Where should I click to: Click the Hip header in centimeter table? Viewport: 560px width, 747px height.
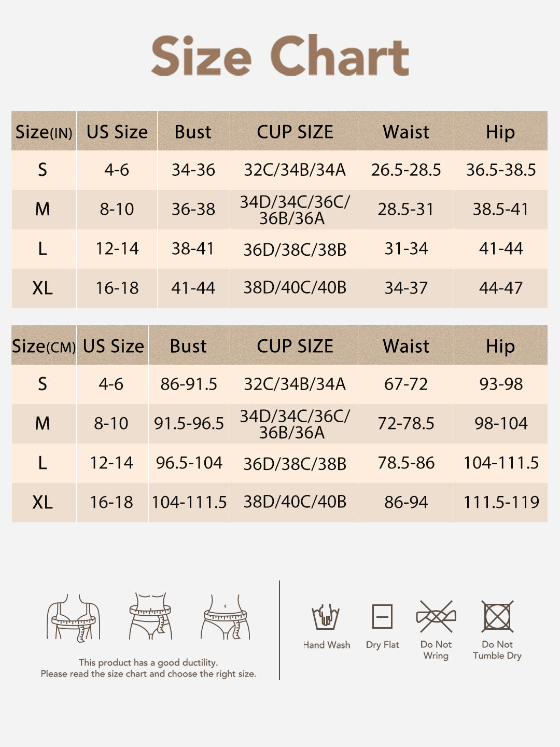[x=500, y=346]
